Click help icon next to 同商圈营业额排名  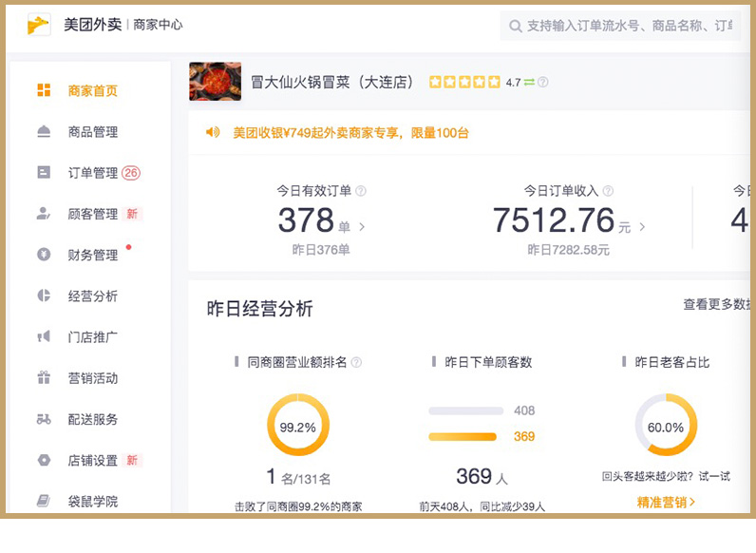pyautogui.click(x=356, y=362)
